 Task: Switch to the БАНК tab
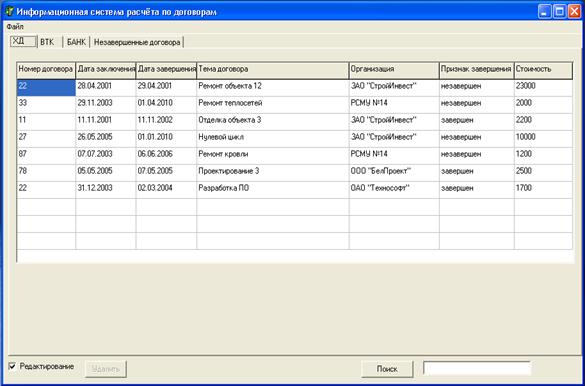pyautogui.click(x=76, y=42)
